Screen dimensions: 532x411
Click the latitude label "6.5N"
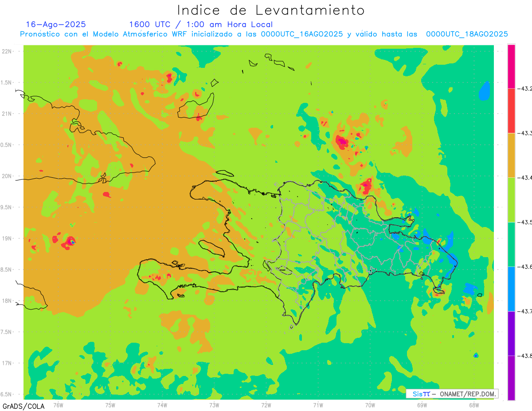pyautogui.click(x=6, y=394)
